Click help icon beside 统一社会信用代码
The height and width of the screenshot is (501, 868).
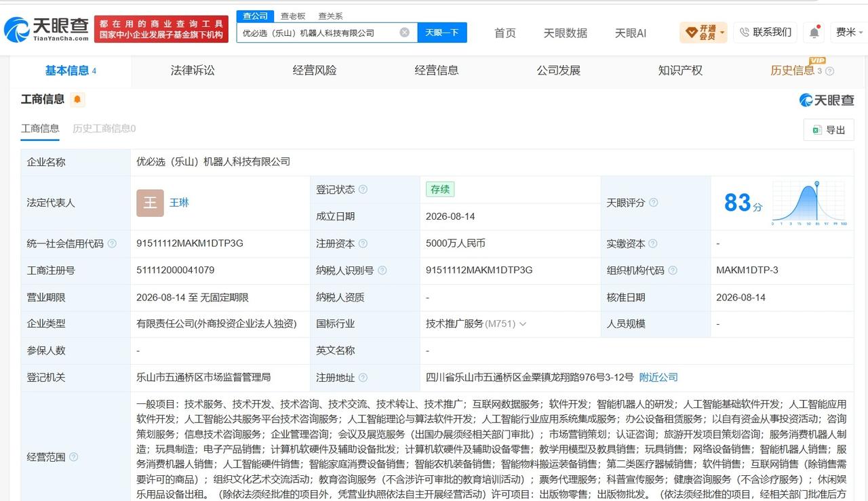112,243
